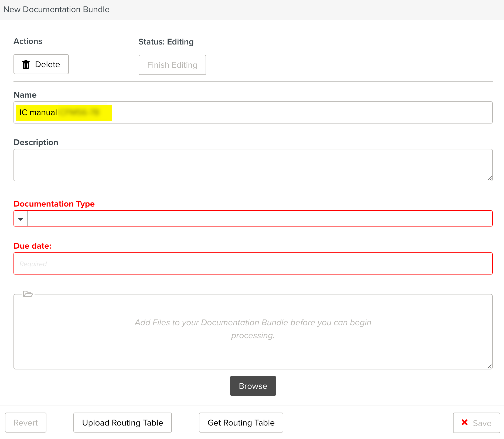Click the trash can icon

[x=26, y=64]
